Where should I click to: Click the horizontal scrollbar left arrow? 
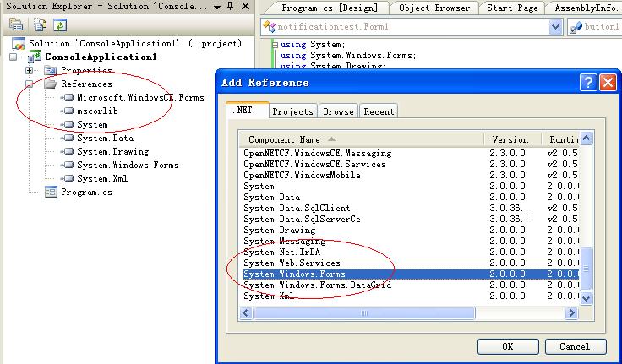point(246,312)
